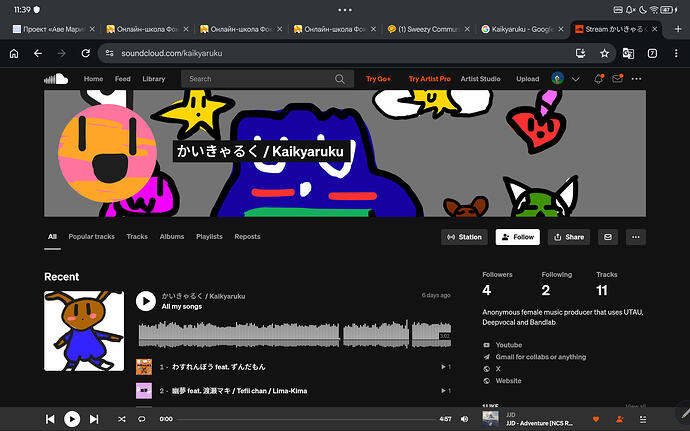Open the next-up queue icon
Viewport: 690px width, 431px height.
[643, 419]
